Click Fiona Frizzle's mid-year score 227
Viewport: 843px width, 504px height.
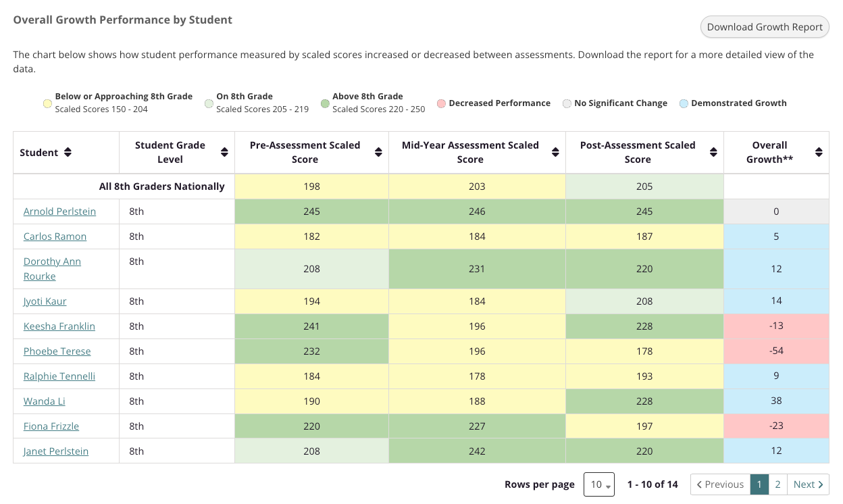coord(477,426)
